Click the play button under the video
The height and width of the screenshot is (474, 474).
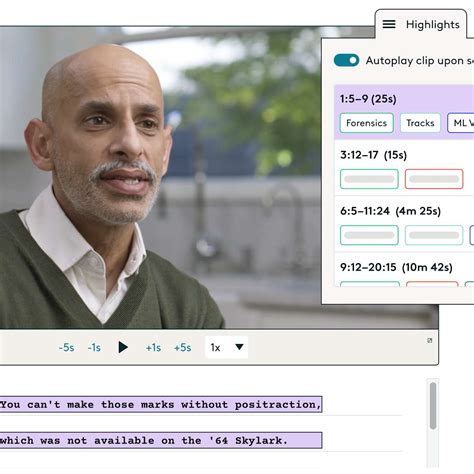click(123, 347)
